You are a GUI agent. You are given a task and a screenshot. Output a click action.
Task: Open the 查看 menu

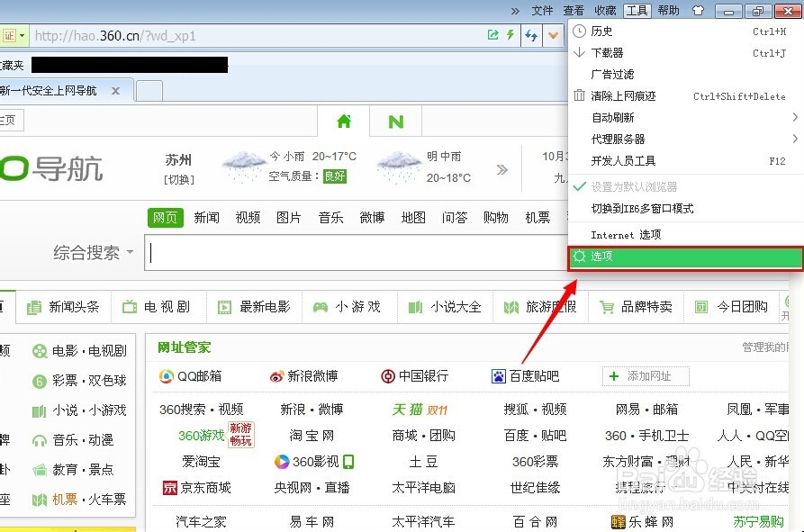pyautogui.click(x=574, y=10)
